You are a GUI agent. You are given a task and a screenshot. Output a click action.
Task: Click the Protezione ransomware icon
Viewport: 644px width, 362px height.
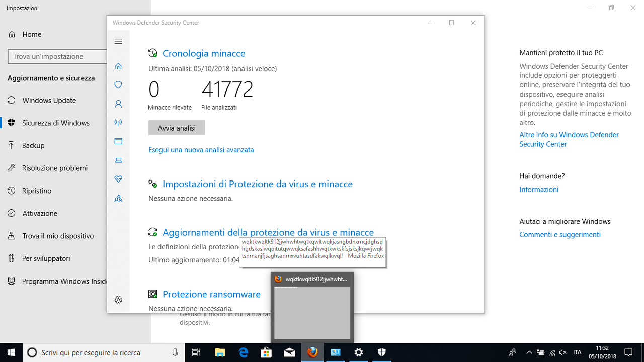152,294
